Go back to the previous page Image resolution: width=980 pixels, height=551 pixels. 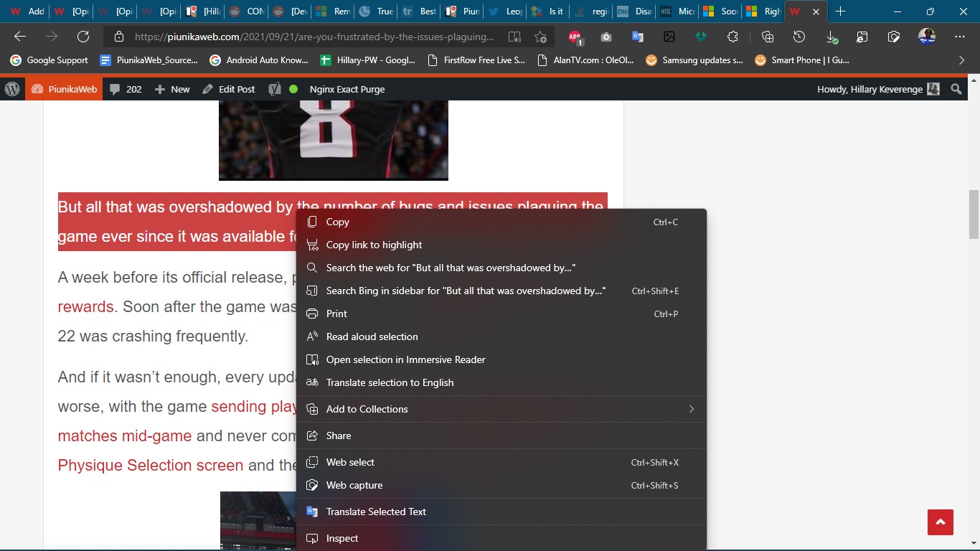[20, 37]
